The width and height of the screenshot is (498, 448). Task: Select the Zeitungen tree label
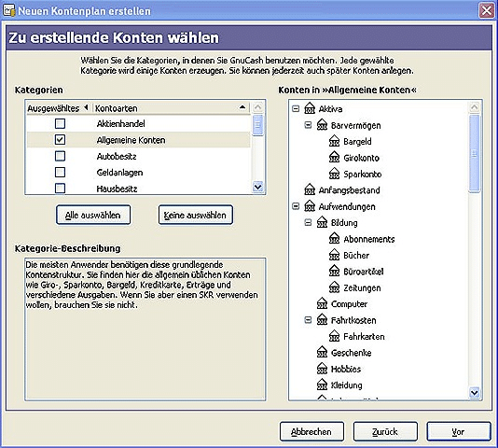pos(362,288)
